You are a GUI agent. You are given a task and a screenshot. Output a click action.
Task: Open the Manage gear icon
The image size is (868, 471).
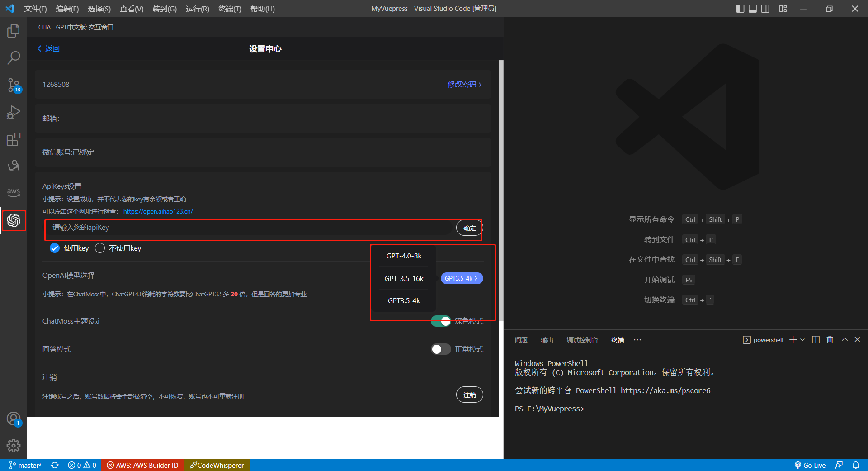pyautogui.click(x=14, y=446)
